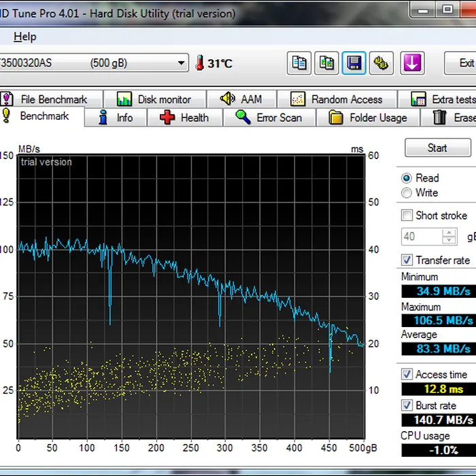The height and width of the screenshot is (476, 476).
Task: Click the AAM speaker icon
Action: click(227, 99)
